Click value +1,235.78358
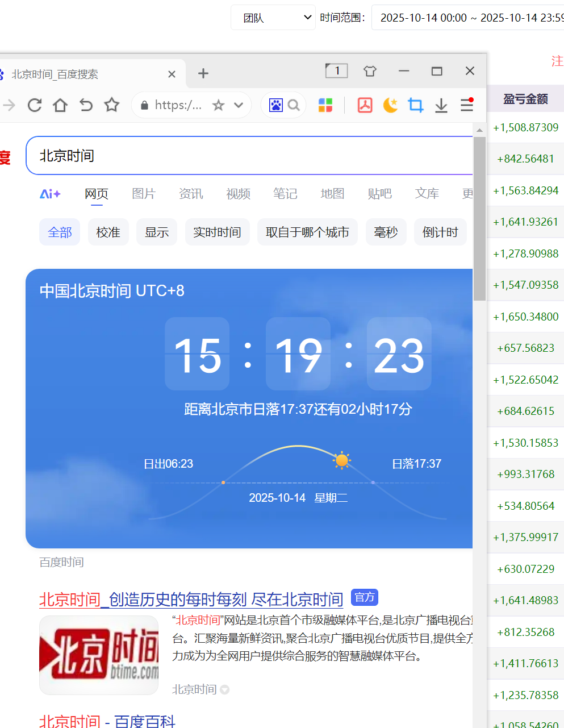 [525, 695]
